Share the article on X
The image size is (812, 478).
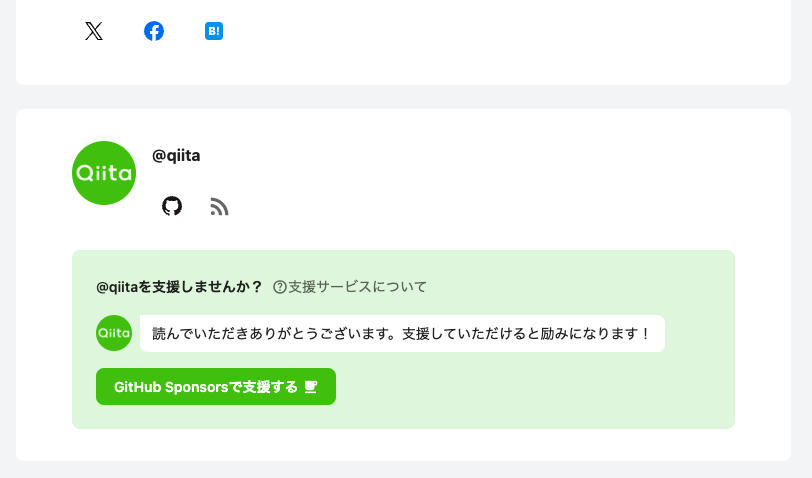tap(94, 31)
